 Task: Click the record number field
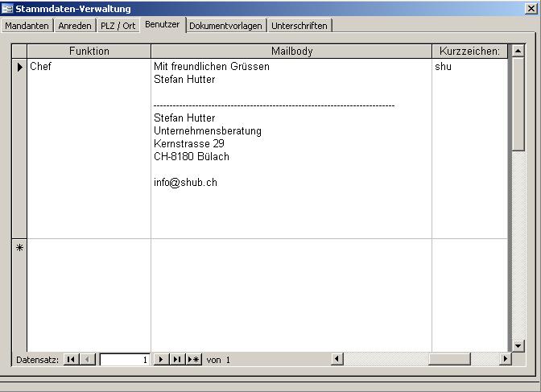pos(125,360)
